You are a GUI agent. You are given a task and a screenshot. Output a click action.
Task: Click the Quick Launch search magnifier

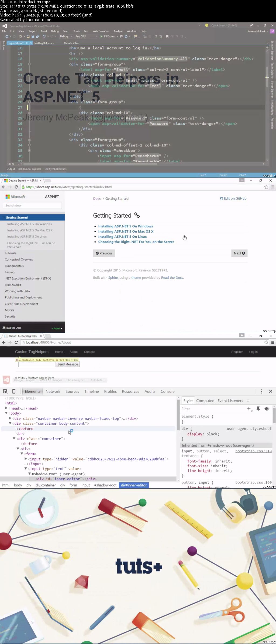(x=251, y=25)
